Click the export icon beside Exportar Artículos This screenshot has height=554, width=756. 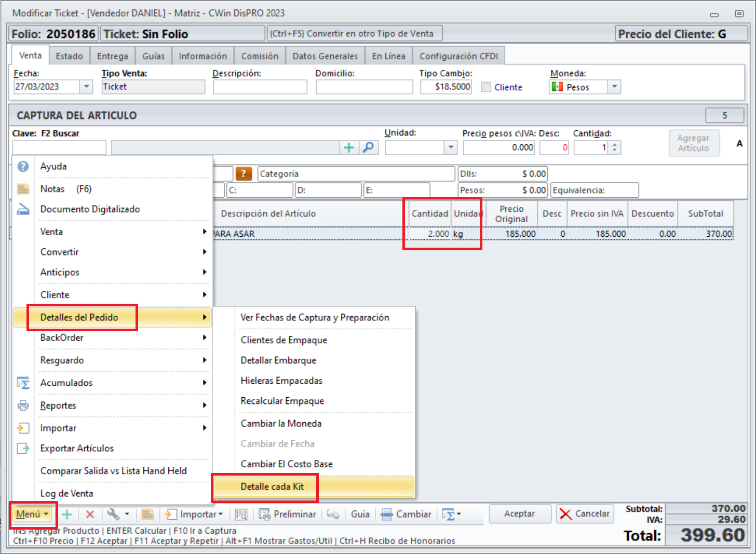click(x=23, y=448)
